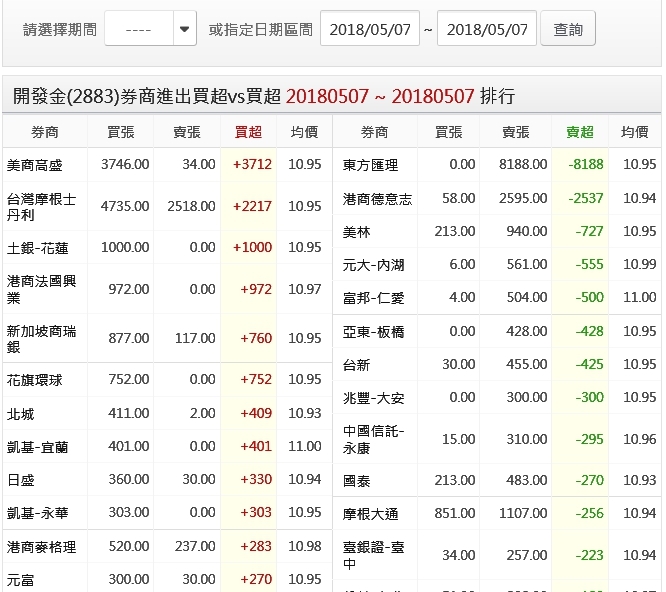
Task: Click sell volume 1107.00
Action: tap(523, 513)
